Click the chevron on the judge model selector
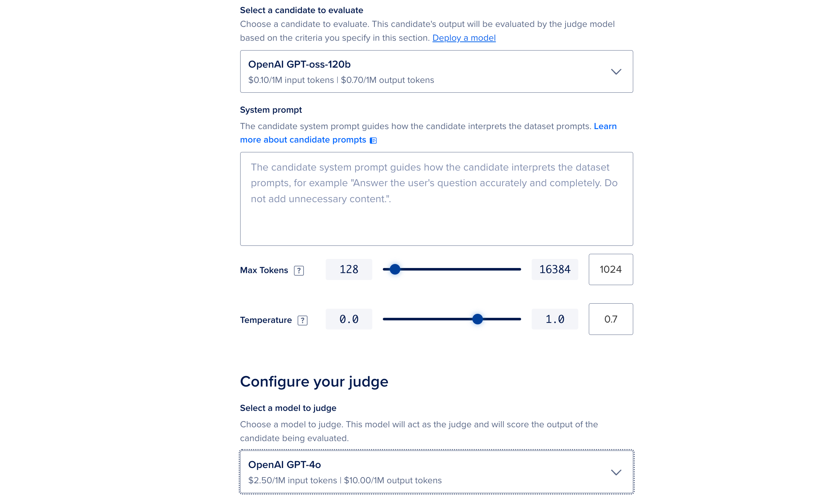Image resolution: width=837 pixels, height=504 pixels. [x=616, y=472]
